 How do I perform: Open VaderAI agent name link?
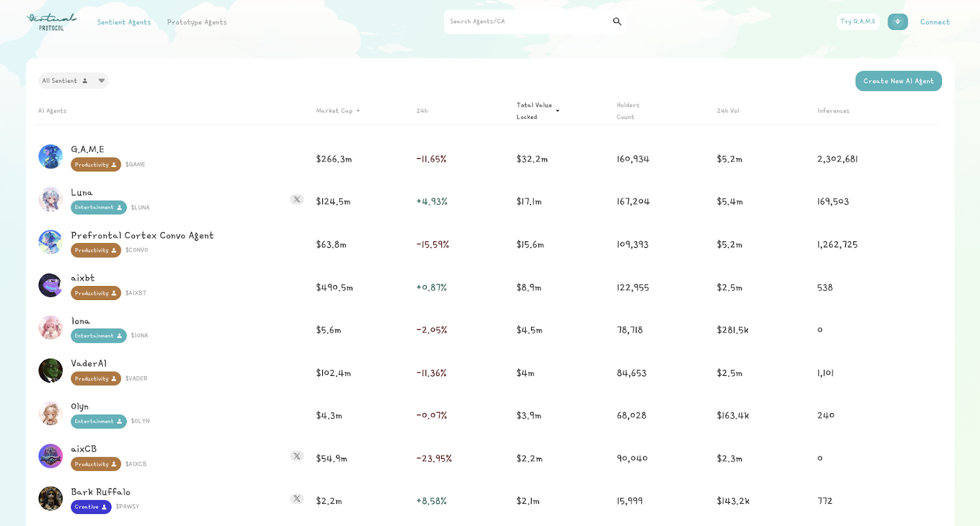pos(89,363)
